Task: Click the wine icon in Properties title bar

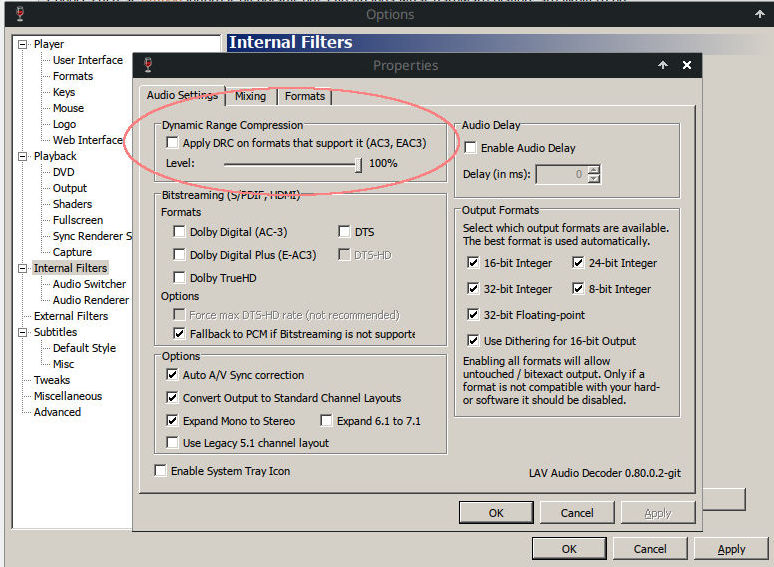Action: (148, 65)
